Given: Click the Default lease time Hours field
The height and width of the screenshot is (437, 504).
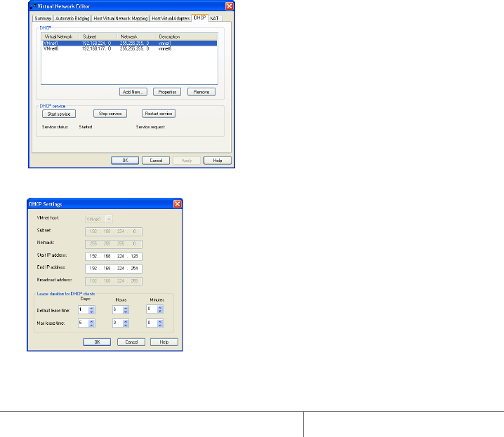Looking at the screenshot, I should click(118, 309).
